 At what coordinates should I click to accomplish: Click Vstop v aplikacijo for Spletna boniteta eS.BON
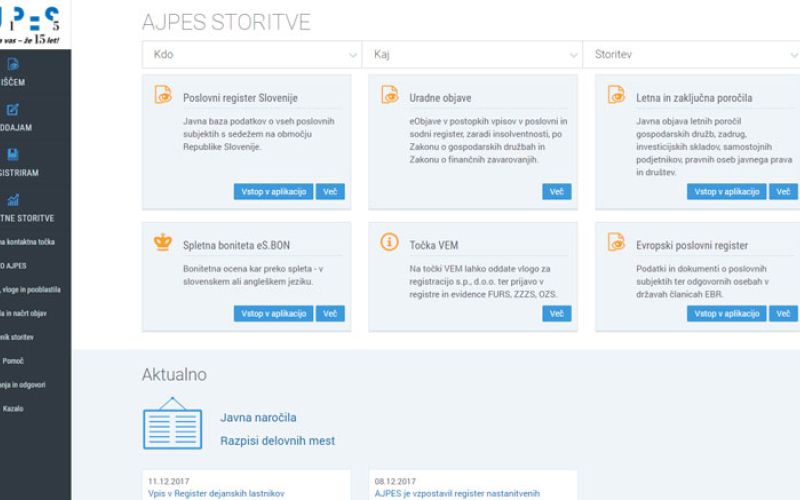(x=273, y=314)
